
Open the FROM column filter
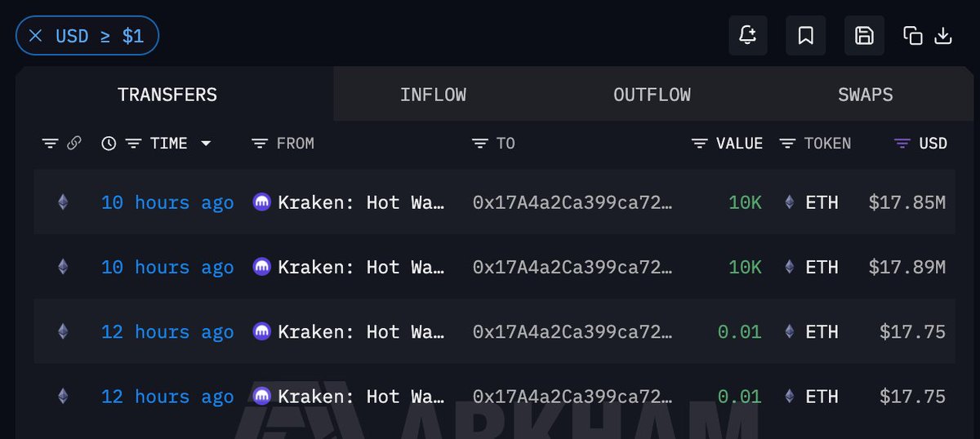260,144
